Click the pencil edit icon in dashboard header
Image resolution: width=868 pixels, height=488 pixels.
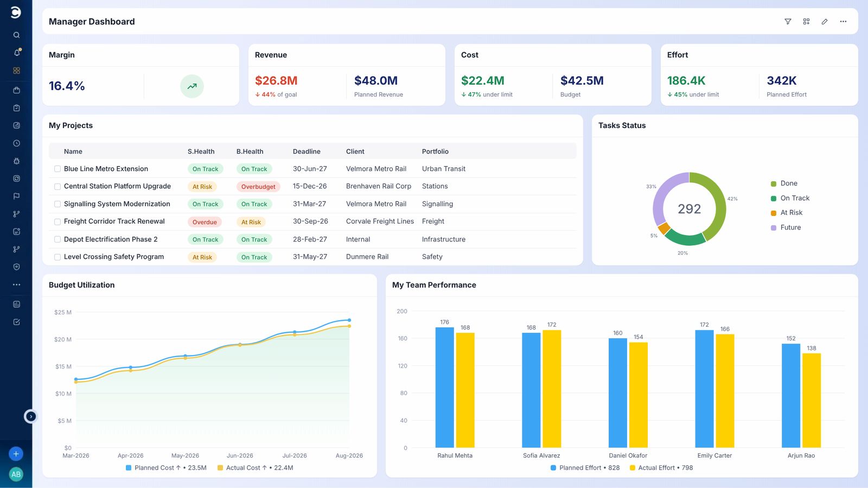click(825, 22)
